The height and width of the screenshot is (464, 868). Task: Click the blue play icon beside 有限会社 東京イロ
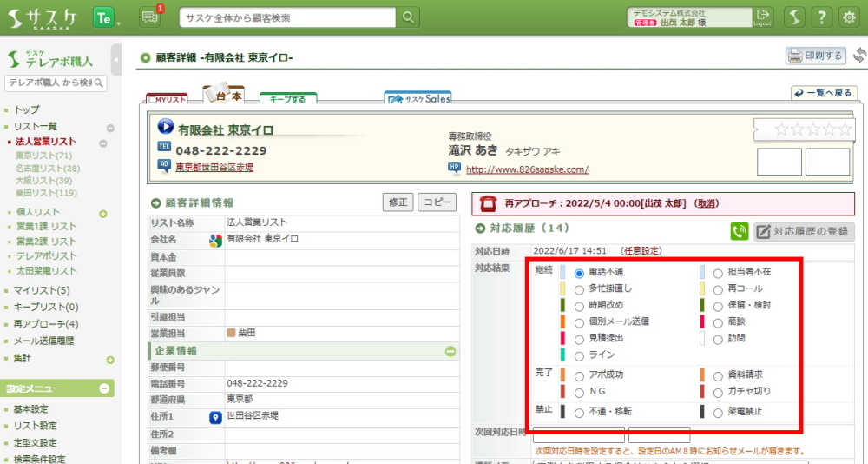[x=166, y=126]
